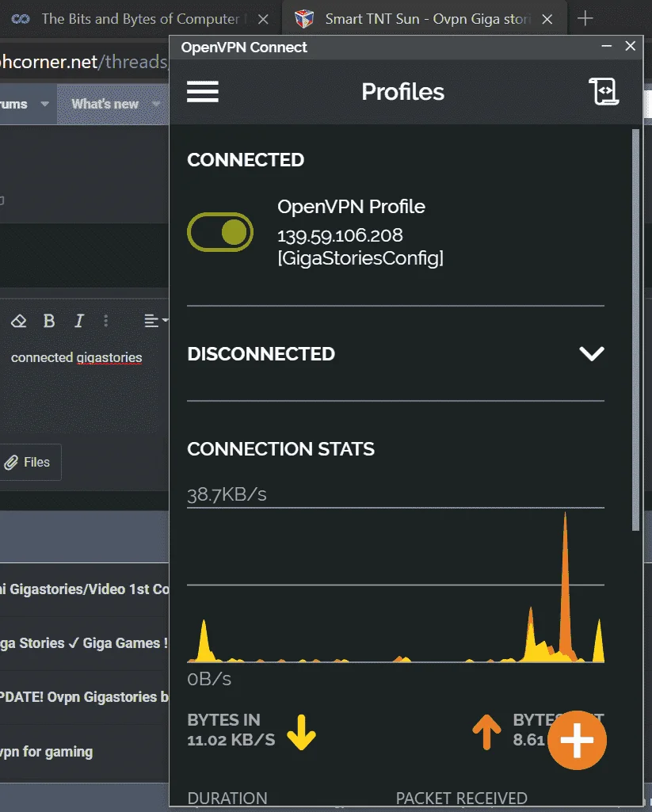The width and height of the screenshot is (652, 812).
Task: Click the orange add profile plus button
Action: (x=577, y=740)
